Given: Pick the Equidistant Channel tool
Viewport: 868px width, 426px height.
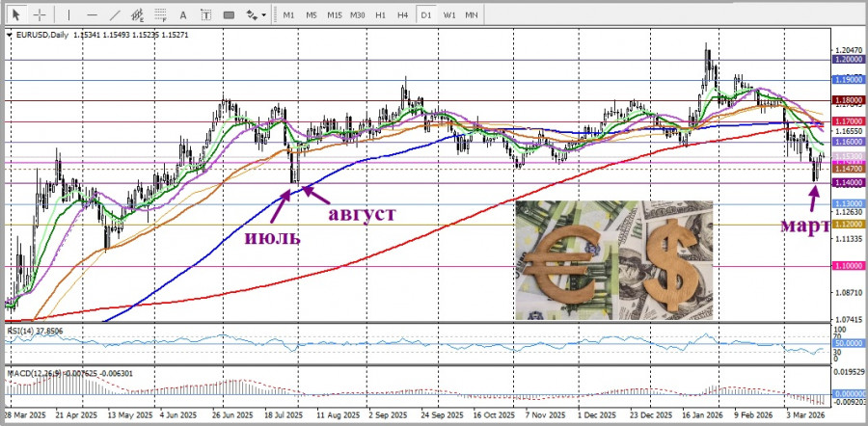Looking at the screenshot, I should 138,14.
